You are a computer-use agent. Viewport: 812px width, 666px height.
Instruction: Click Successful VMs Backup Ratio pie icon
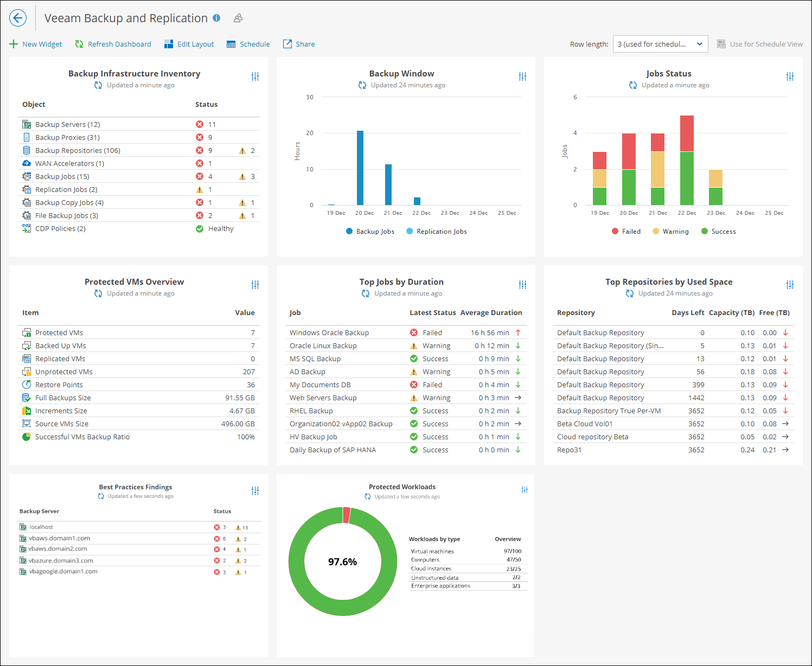pyautogui.click(x=27, y=437)
